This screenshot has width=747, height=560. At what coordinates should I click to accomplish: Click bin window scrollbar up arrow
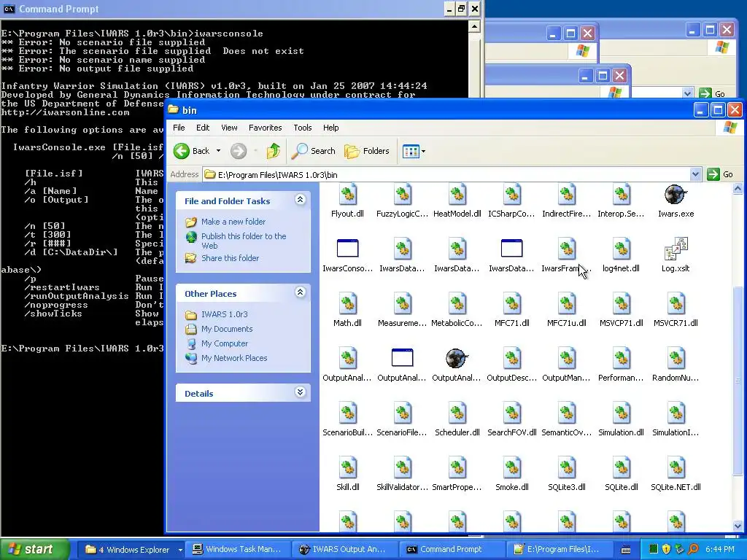[738, 189]
